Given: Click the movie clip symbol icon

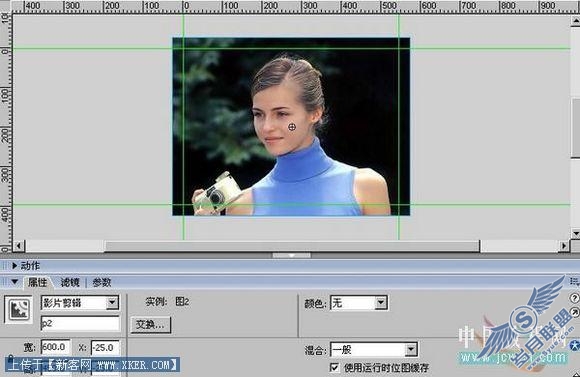Looking at the screenshot, I should point(18,309).
